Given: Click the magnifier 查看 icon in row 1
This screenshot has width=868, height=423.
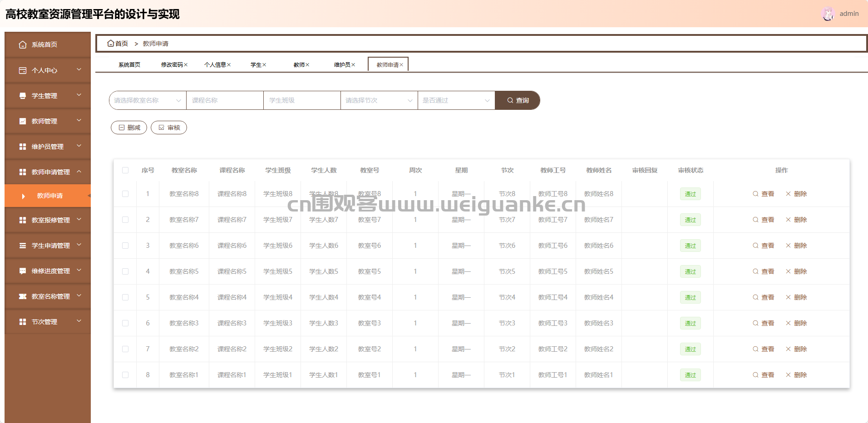Looking at the screenshot, I should [x=755, y=194].
